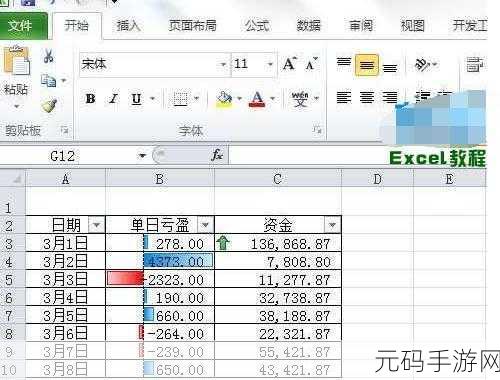This screenshot has height=380, width=500.
Task: Open clipboard group dialog launcher
Action: point(64,130)
